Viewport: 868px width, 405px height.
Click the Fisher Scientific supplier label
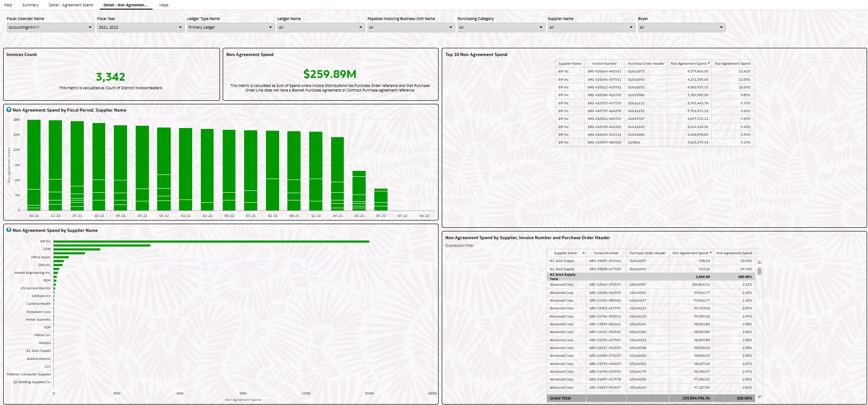(38, 320)
